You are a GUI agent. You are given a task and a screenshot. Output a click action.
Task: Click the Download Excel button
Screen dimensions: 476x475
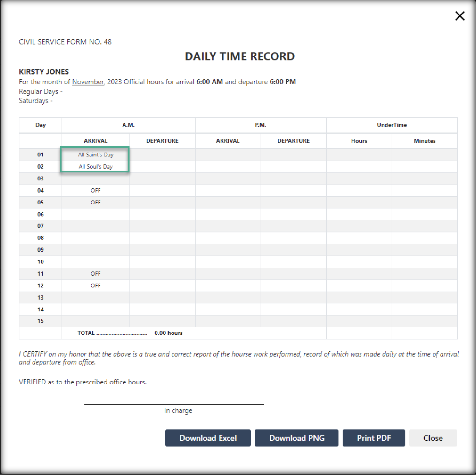coord(208,438)
